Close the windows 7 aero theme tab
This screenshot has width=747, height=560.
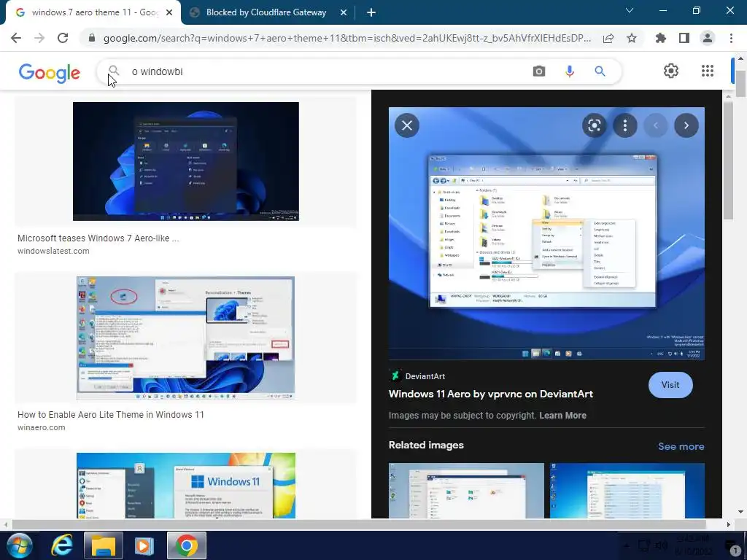(x=169, y=13)
